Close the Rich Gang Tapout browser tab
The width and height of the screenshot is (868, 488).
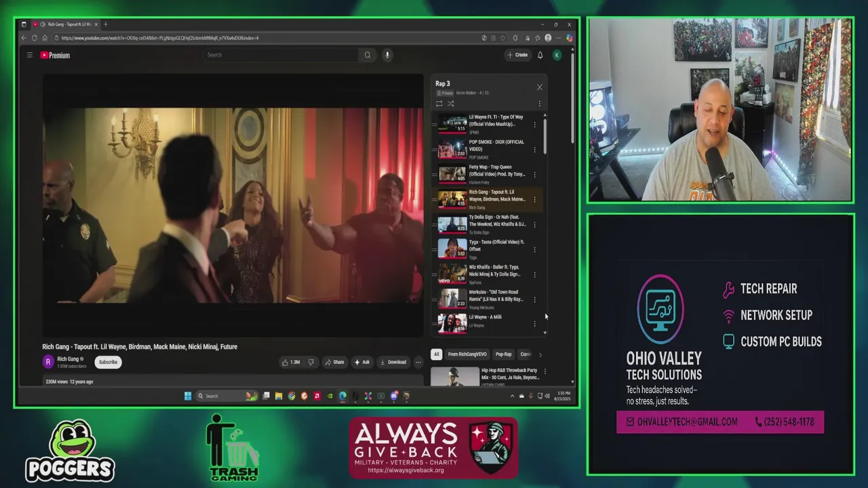96,24
